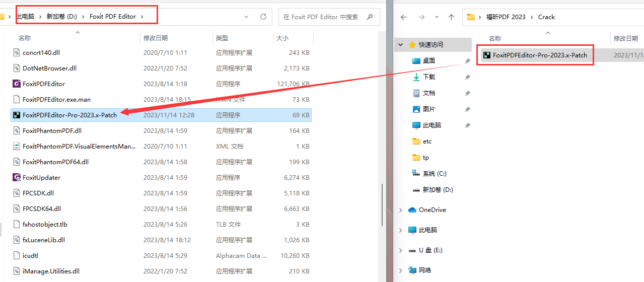Select U 盘 (E:) in navigation pane
Screen dimensions: 644x282
pyautogui.click(x=431, y=250)
